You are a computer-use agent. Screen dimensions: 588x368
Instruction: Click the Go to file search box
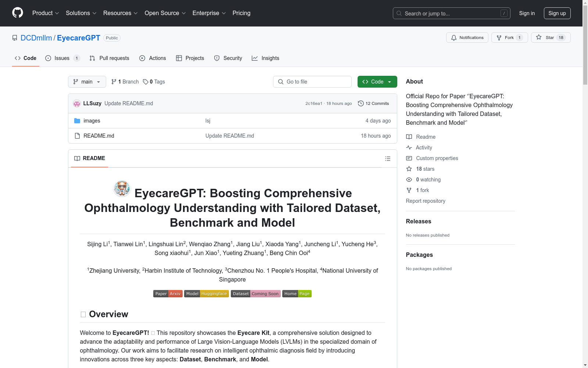point(312,82)
